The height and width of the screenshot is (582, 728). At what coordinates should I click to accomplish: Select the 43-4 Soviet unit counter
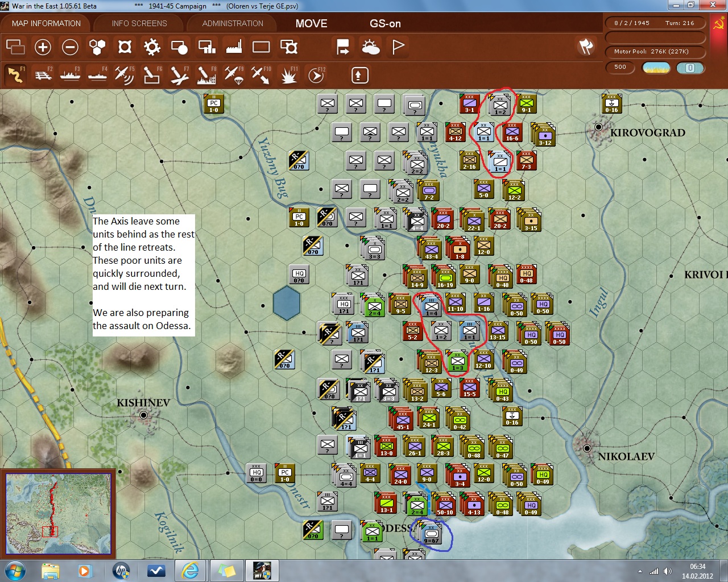[x=431, y=249]
